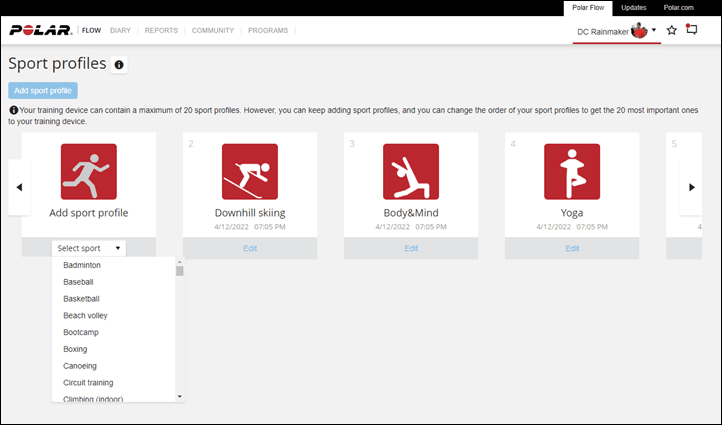722x425 pixels.
Task: Switch to the Polar Flow tab
Action: pos(588,8)
